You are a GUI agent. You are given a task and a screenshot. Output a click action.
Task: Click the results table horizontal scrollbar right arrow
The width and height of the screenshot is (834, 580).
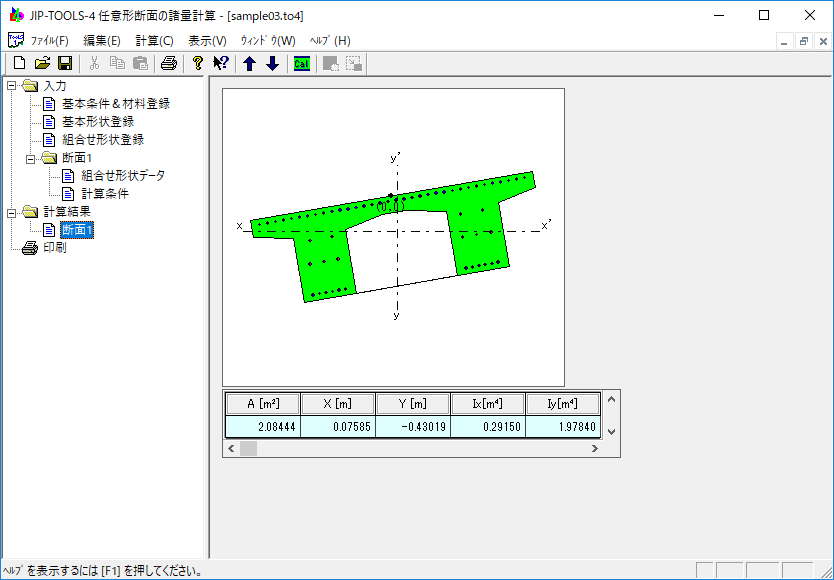pos(596,449)
